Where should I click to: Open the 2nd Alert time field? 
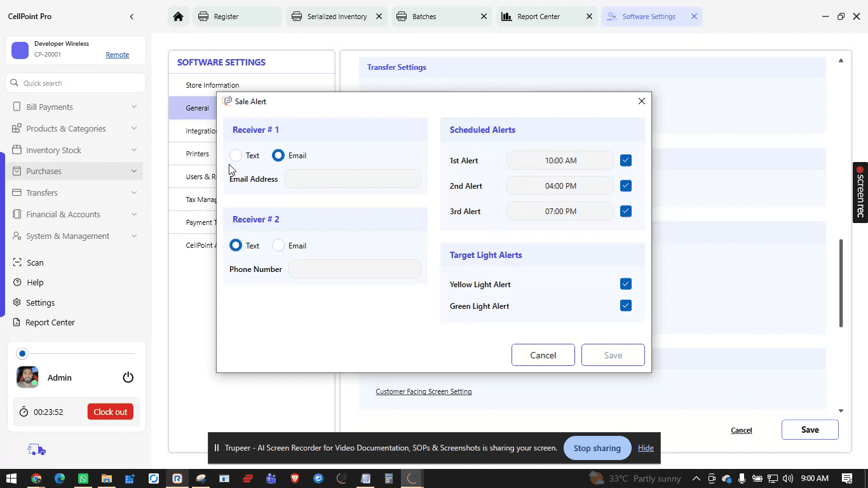click(x=560, y=186)
